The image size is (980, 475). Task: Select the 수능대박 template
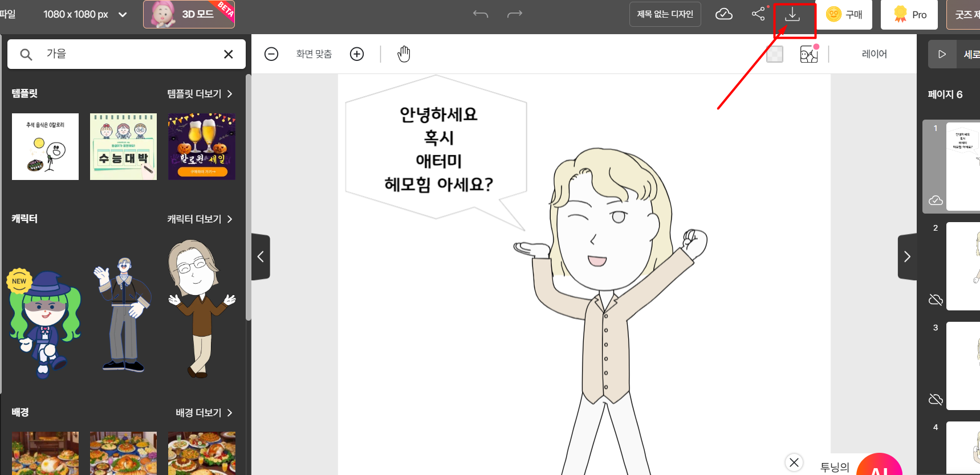point(123,146)
